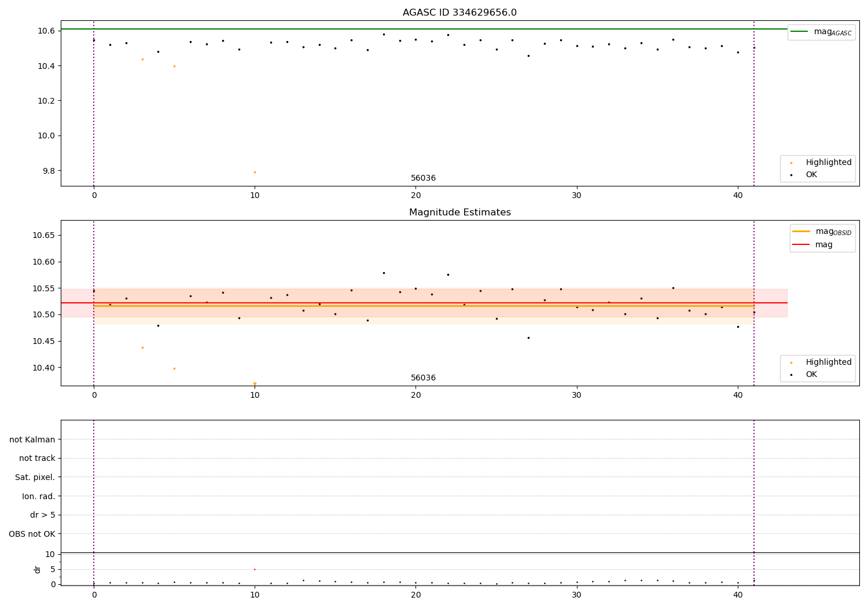Select the green mag AGASC legend entry
This screenshot has height=608, width=868.
(x=821, y=32)
